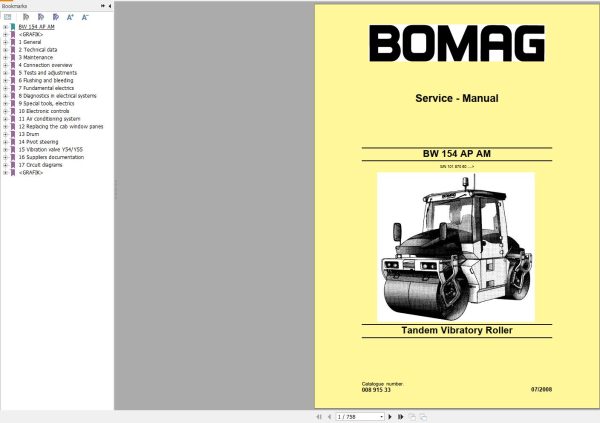Increase bookmark font size with A+
Screen dimensions: 600x423
coord(70,17)
